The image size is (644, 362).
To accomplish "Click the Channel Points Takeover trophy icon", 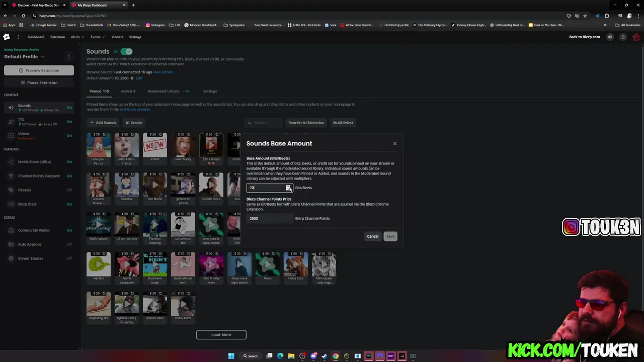I will tap(11, 176).
